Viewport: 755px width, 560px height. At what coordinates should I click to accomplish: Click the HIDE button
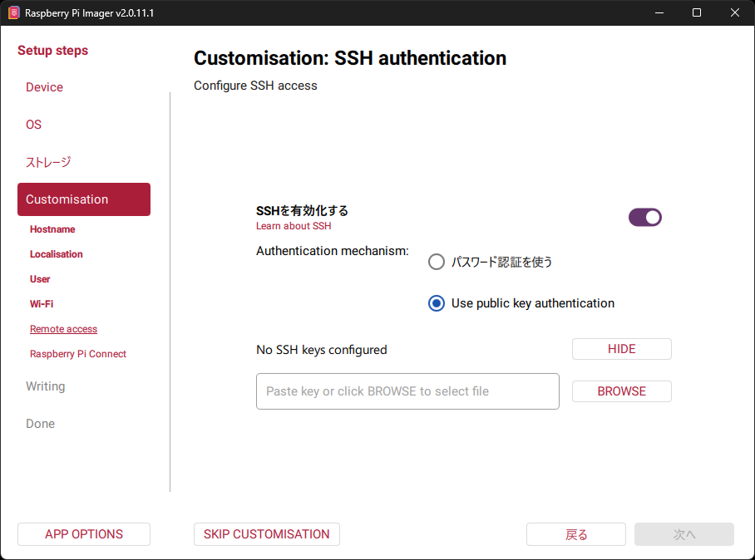[622, 349]
